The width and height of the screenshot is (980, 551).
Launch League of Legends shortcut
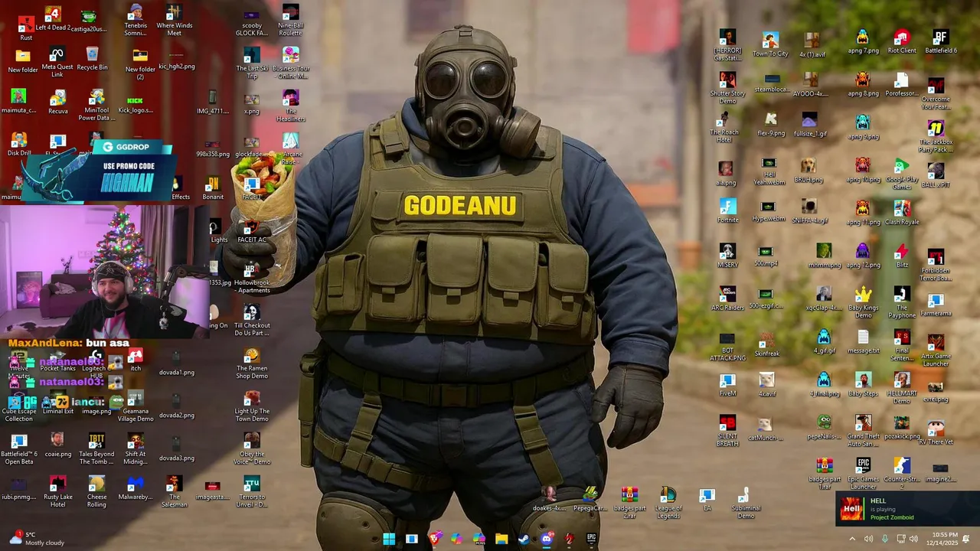pos(668,504)
